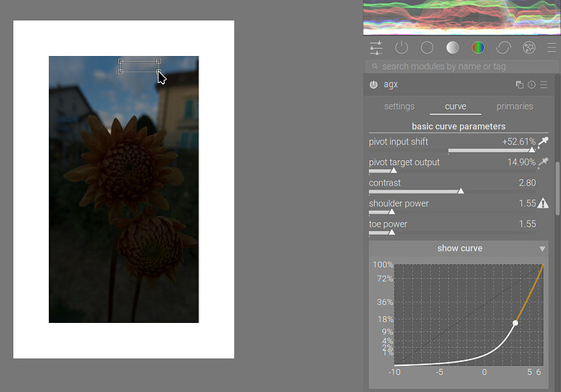The width and height of the screenshot is (561, 392).
Task: Activate the pivot target output color picker
Action: point(543,163)
